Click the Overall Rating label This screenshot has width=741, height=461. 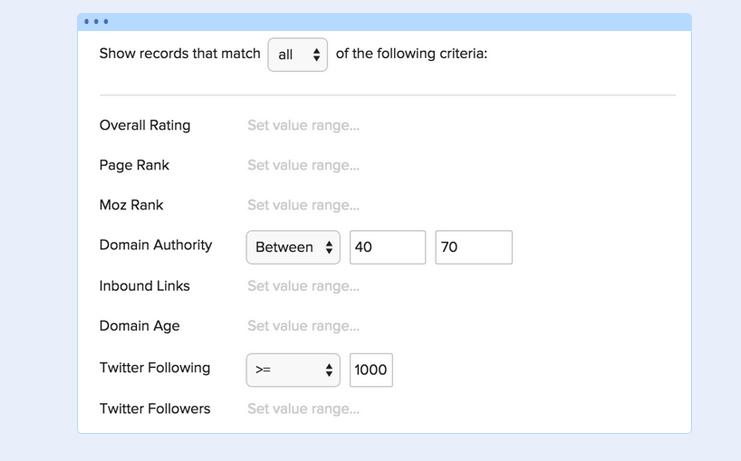pos(145,126)
